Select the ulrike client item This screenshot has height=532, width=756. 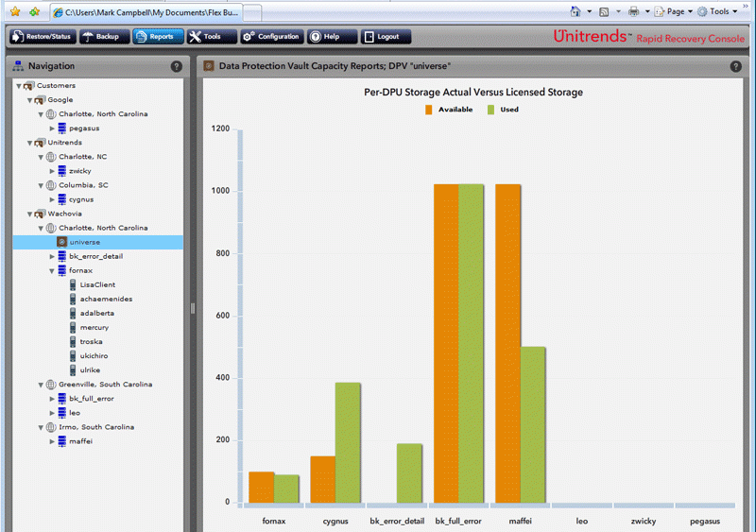90,370
